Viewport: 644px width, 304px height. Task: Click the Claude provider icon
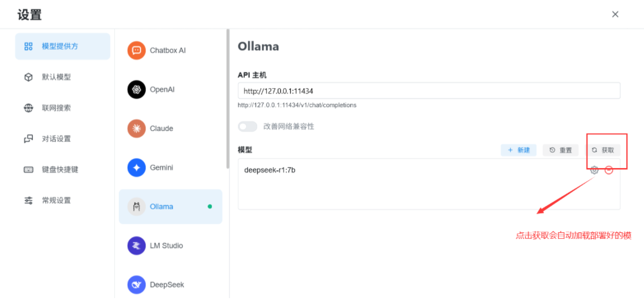(137, 128)
